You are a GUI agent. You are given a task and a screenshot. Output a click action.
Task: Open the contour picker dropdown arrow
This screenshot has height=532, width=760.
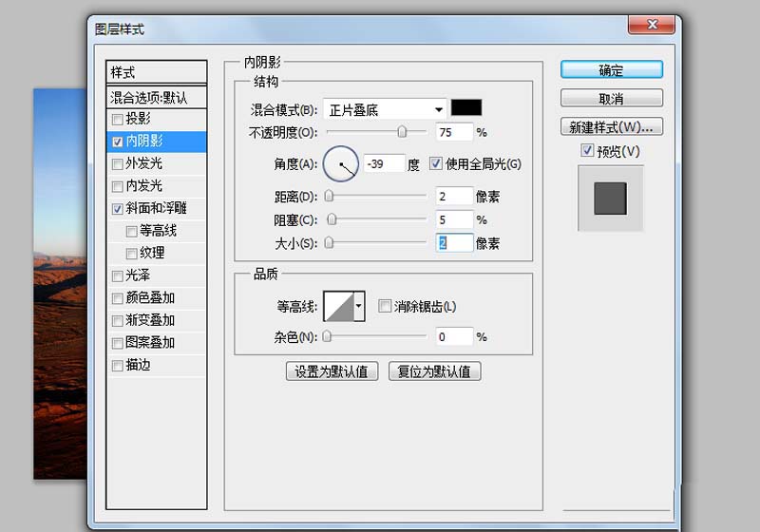click(359, 306)
